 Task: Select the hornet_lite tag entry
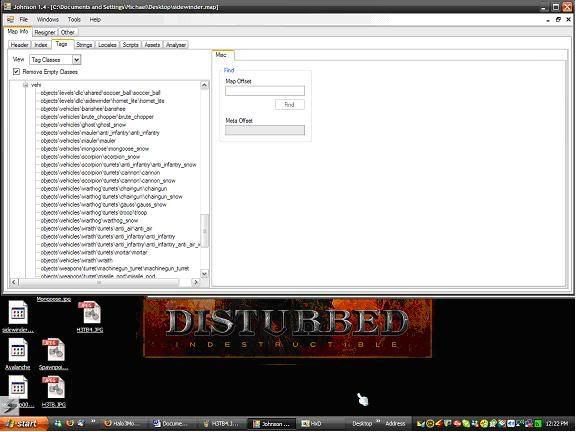click(102, 101)
